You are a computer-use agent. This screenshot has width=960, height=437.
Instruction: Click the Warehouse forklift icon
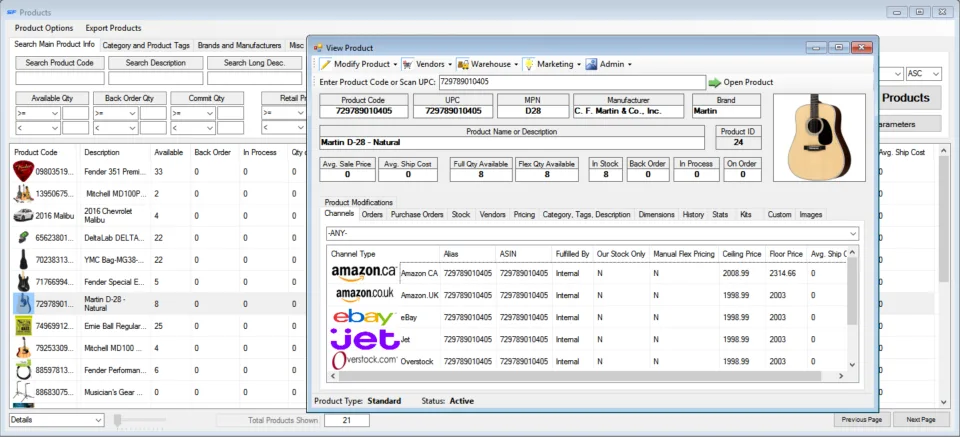point(463,64)
